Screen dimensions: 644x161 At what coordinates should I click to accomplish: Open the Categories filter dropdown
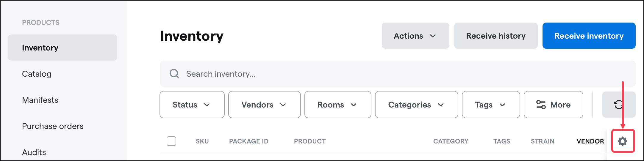(416, 105)
